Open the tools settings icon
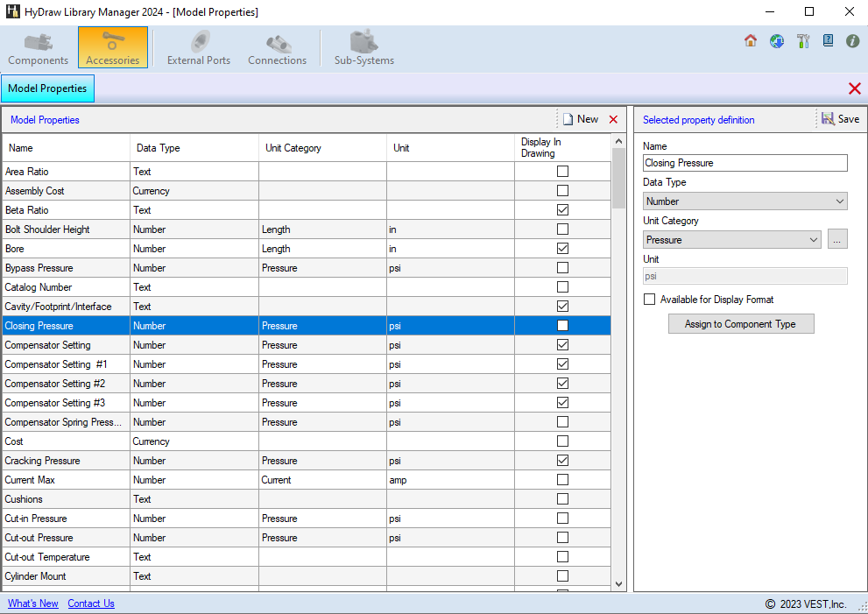Screen dimensions: 868x614 pos(802,41)
